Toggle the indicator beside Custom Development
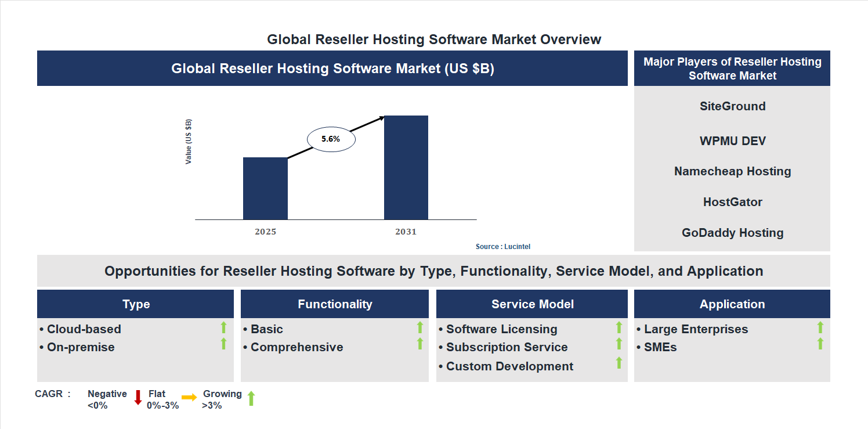868x429 pixels. 618,364
